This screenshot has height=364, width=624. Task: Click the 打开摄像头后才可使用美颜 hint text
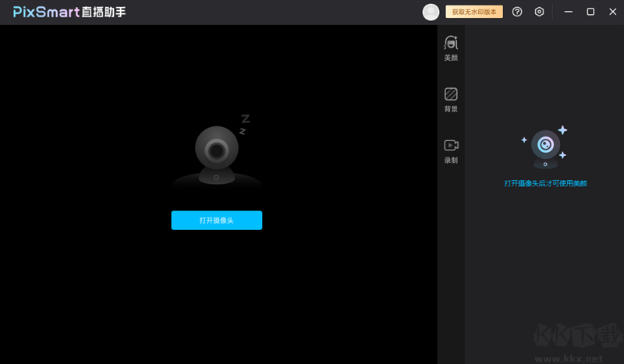545,183
